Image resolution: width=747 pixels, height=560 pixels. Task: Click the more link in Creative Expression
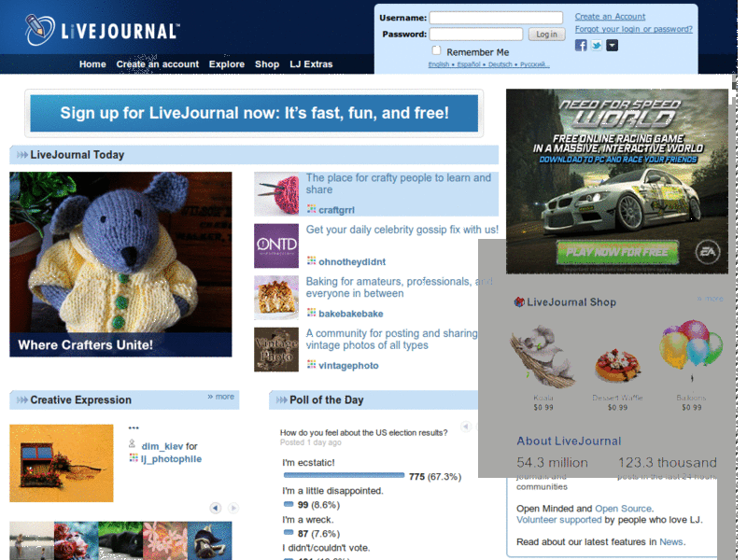pos(221,396)
